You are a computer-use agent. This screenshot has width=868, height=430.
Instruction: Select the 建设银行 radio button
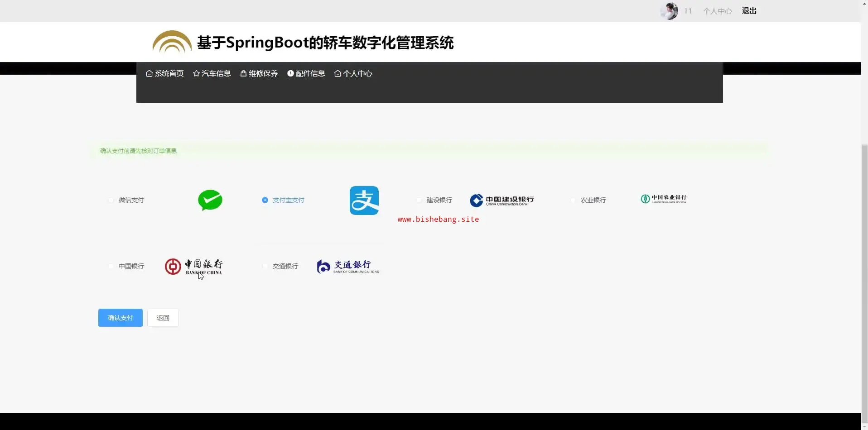click(419, 200)
